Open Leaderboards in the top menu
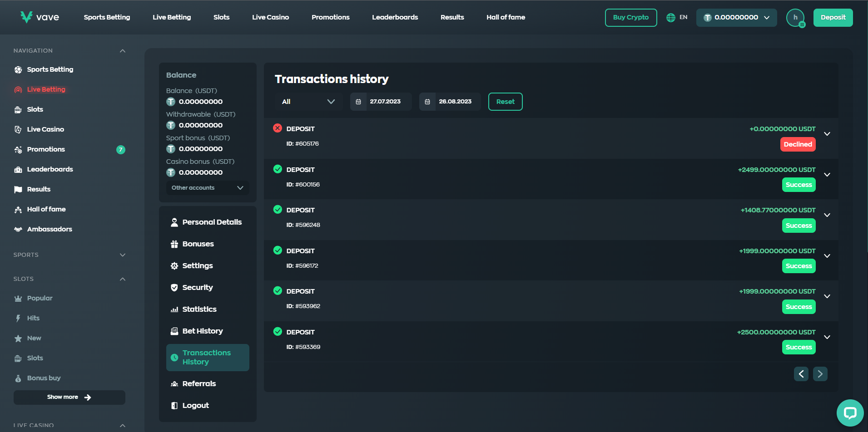The image size is (868, 432). tap(395, 17)
